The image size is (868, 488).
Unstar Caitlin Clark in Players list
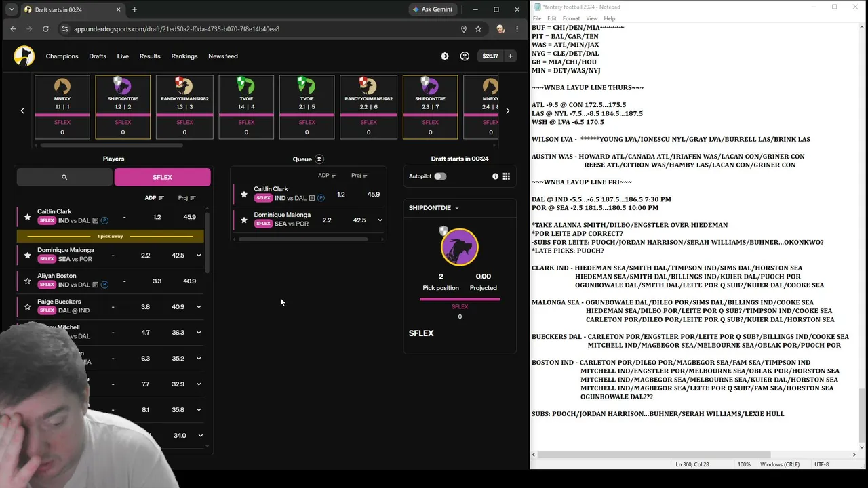(27, 217)
